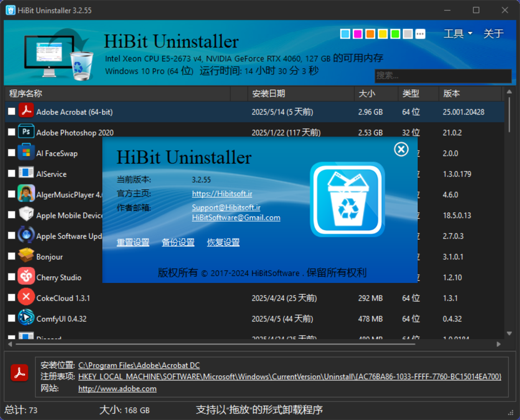Screen dimensions: 520x420
Task: Sort by the 程序名称 column header
Action: click(x=117, y=94)
